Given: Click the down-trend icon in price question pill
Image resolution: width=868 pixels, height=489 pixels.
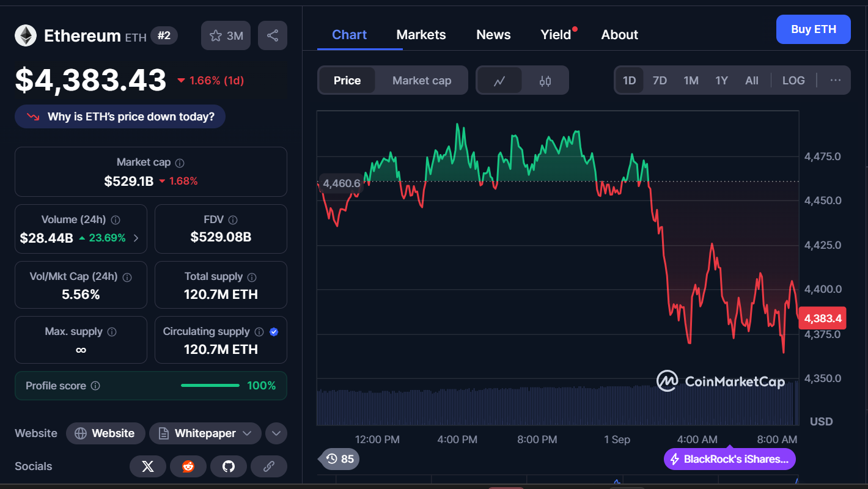Looking at the screenshot, I should click(33, 116).
